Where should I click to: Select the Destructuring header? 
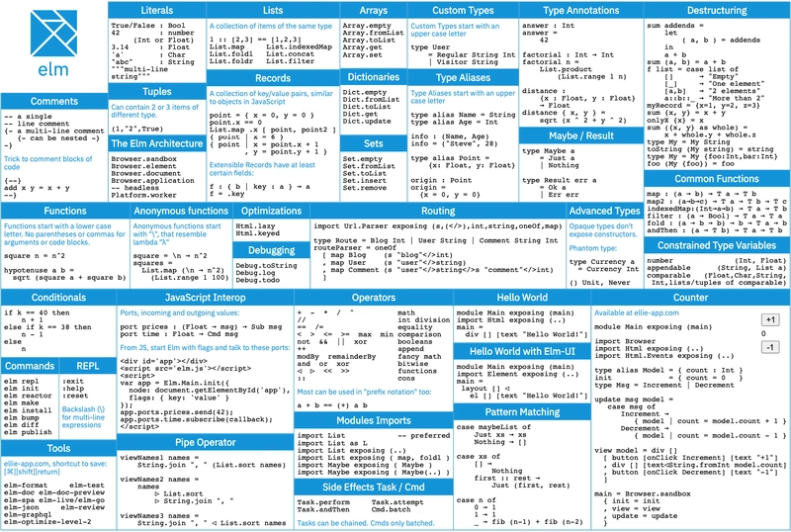717,10
